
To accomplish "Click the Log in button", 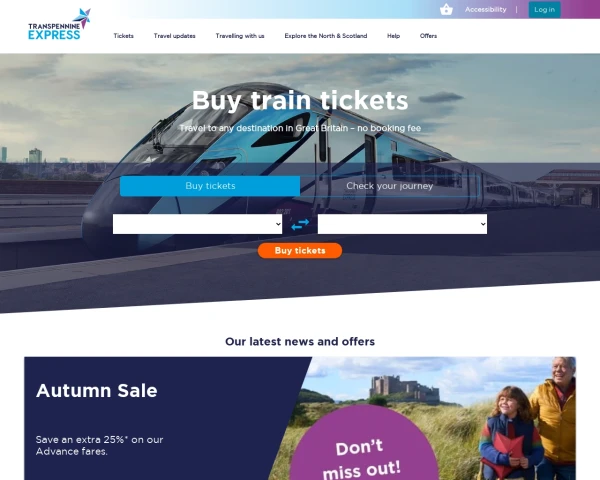I will point(545,10).
